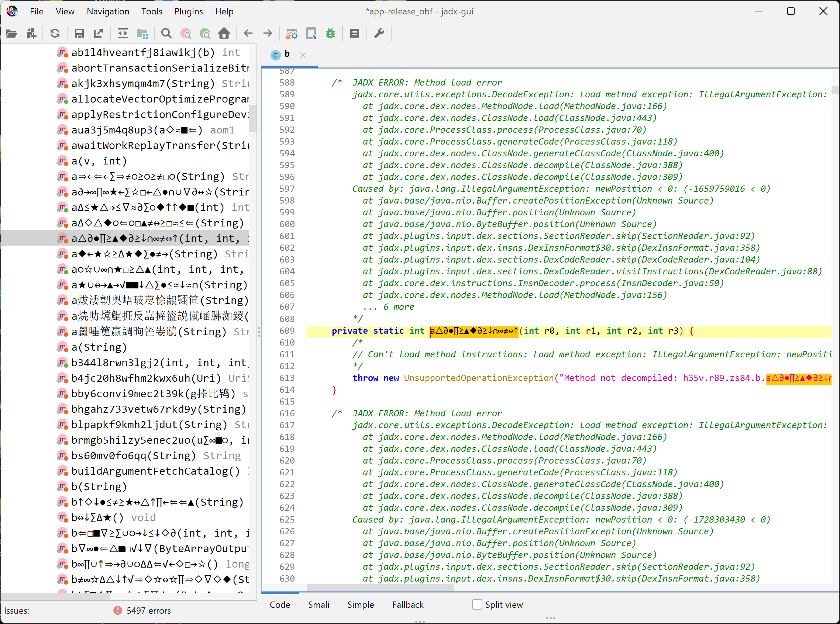Click the 5497 errors issues label
This screenshot has height=624, width=840.
point(149,611)
